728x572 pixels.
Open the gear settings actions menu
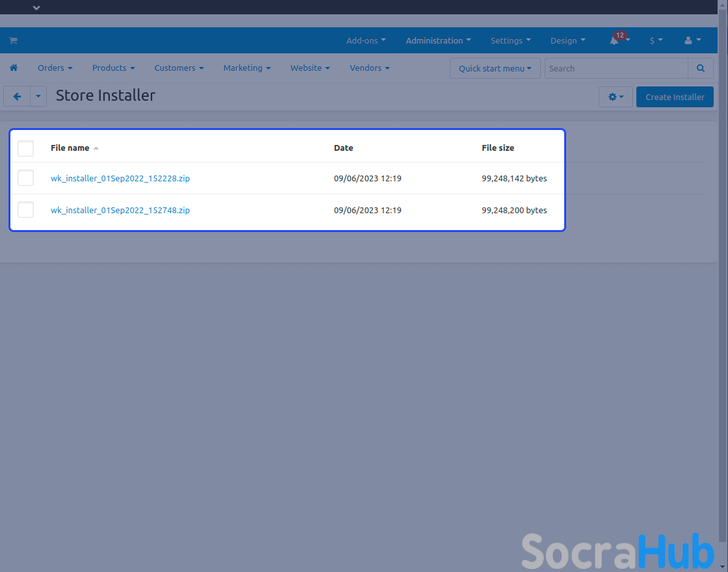click(x=615, y=97)
